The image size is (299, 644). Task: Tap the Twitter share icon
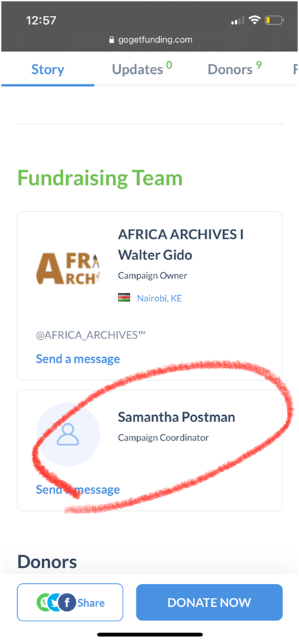click(53, 603)
